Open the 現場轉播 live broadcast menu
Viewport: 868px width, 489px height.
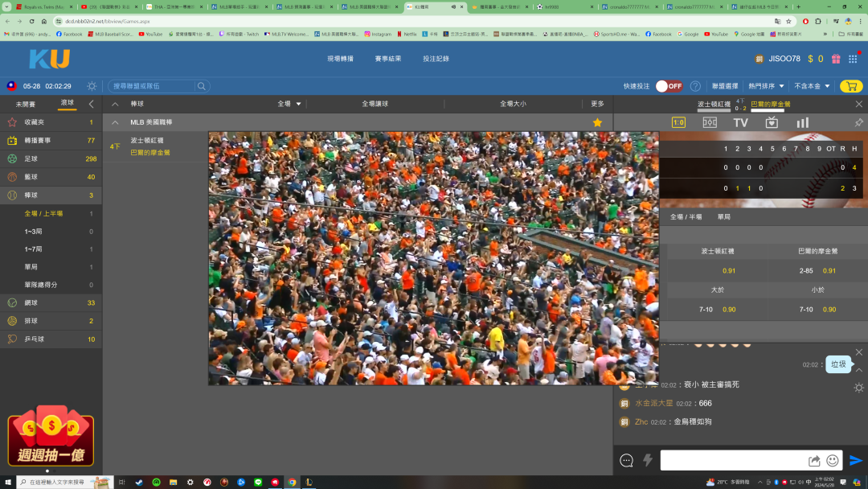(x=341, y=59)
